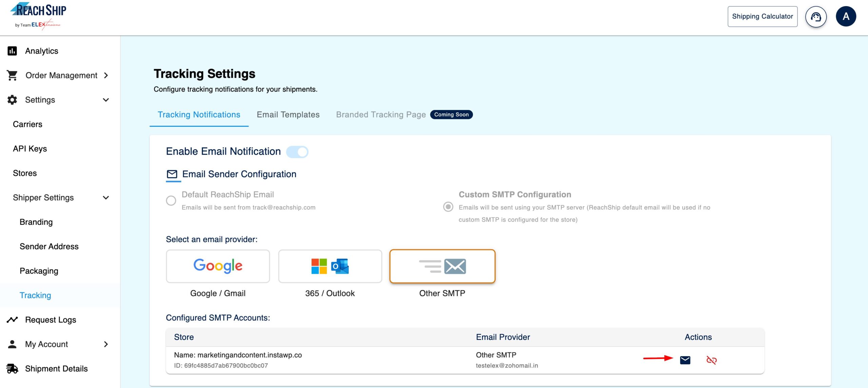The width and height of the screenshot is (868, 388).
Task: Open Shipper Settings label
Action: pyautogui.click(x=43, y=197)
